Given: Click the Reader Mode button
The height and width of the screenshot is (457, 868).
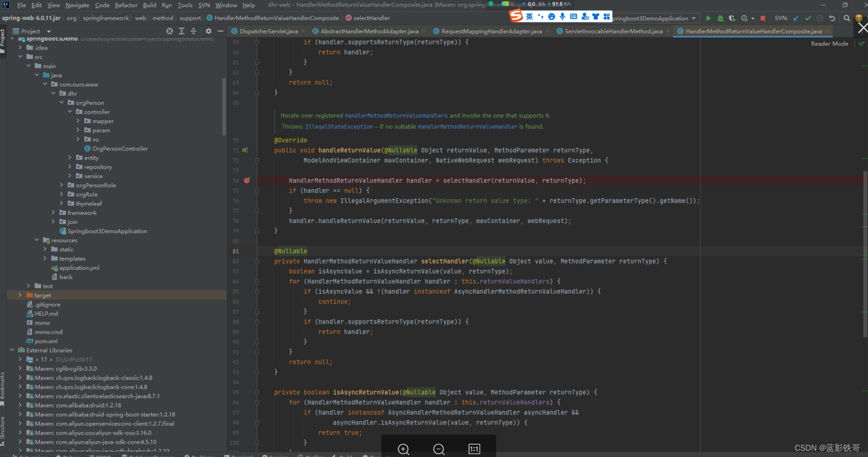Looking at the screenshot, I should 829,43.
